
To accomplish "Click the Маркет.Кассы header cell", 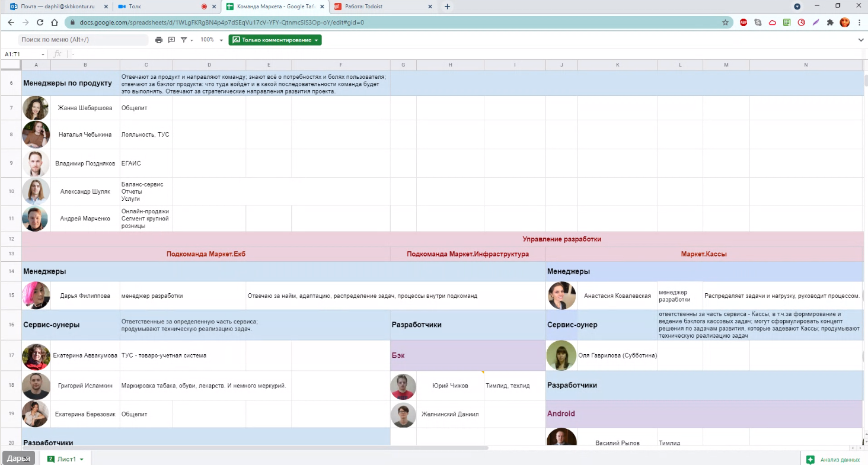I will [704, 254].
